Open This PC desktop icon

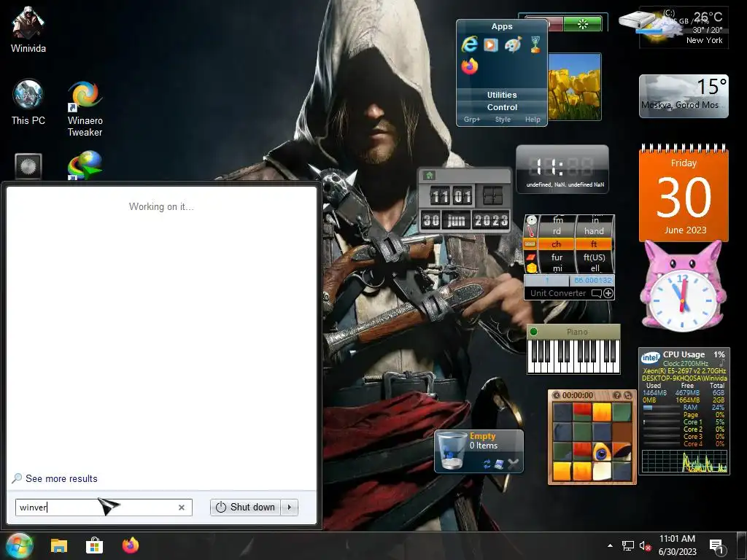(28, 102)
